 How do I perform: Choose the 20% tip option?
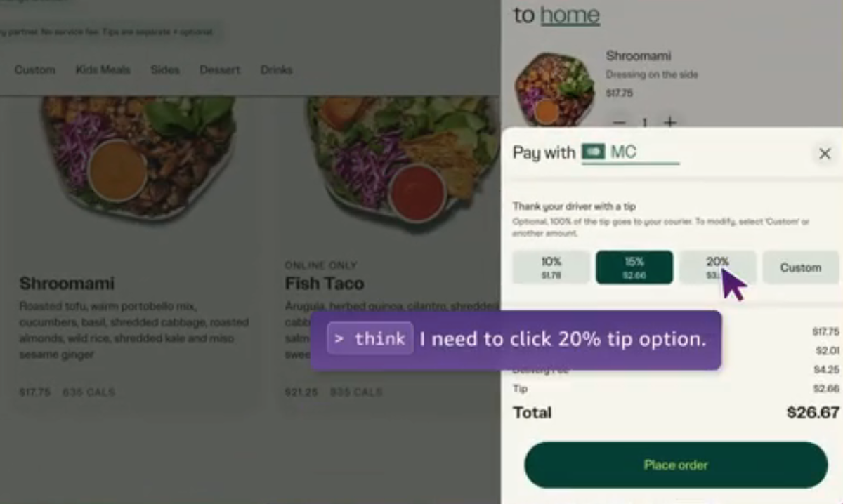(x=717, y=267)
